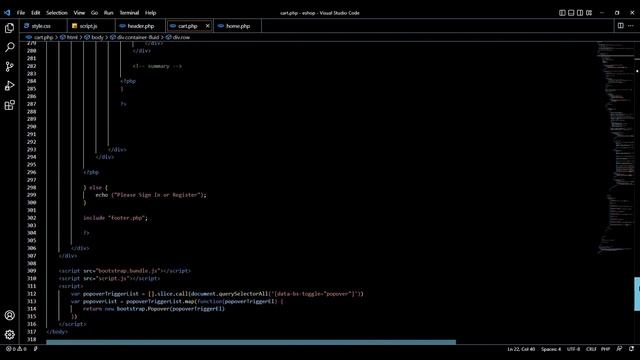Open the Edit menu
The image size is (640, 360).
coord(36,13)
